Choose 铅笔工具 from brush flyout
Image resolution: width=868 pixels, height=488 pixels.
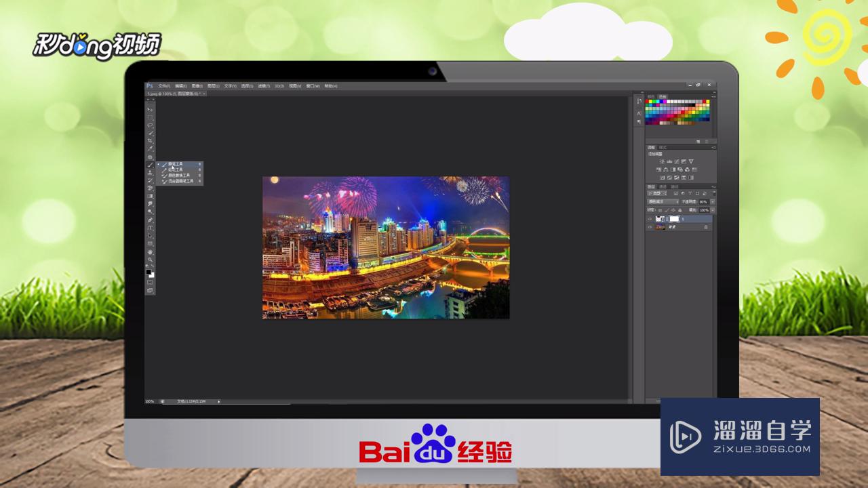point(180,169)
